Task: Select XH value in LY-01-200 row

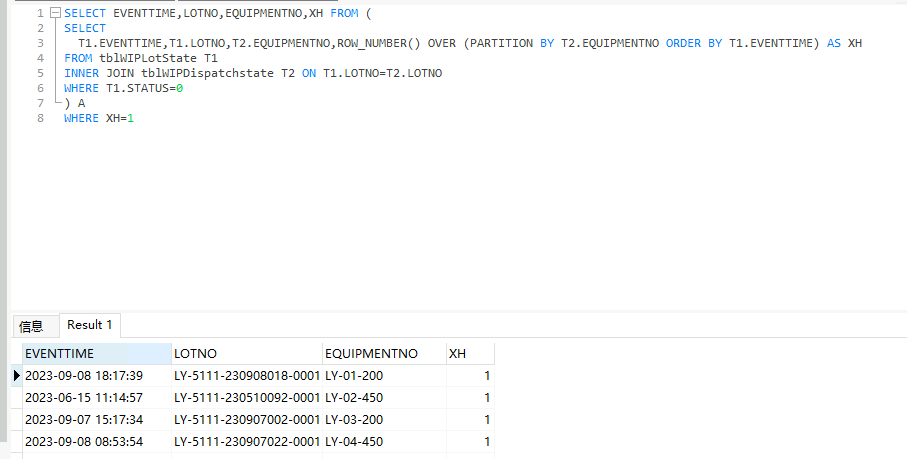Action: pos(470,376)
